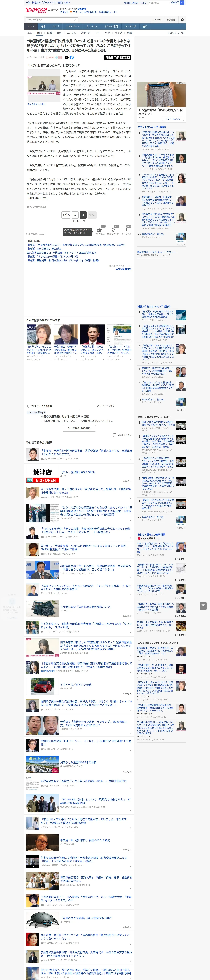Screen dimensions: 210x980
Task: Select page 1 in pagination
Action: pos(75,215)
